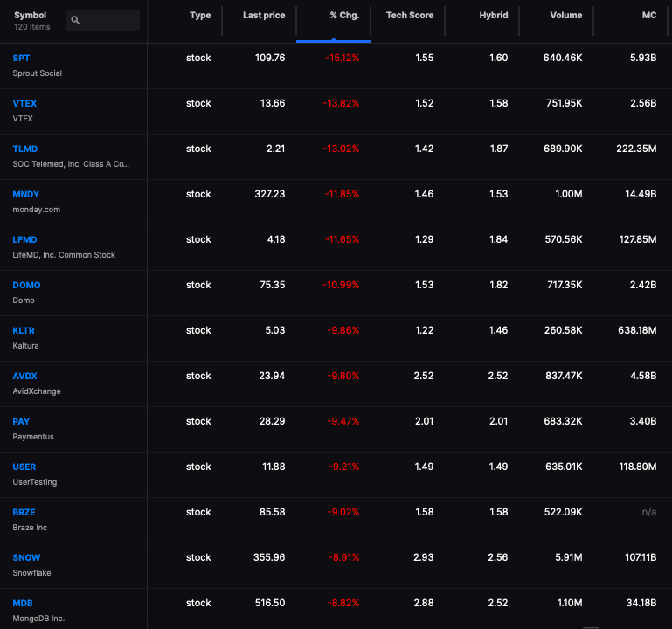Open the BRZE ticker link
Image resolution: width=672 pixels, height=629 pixels.
(24, 512)
